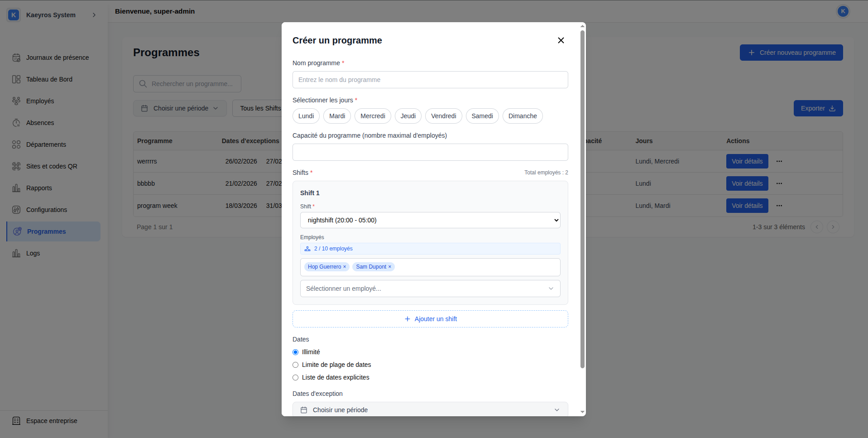
Task: Remove Sam Dupont employee tag
Action: (390, 267)
